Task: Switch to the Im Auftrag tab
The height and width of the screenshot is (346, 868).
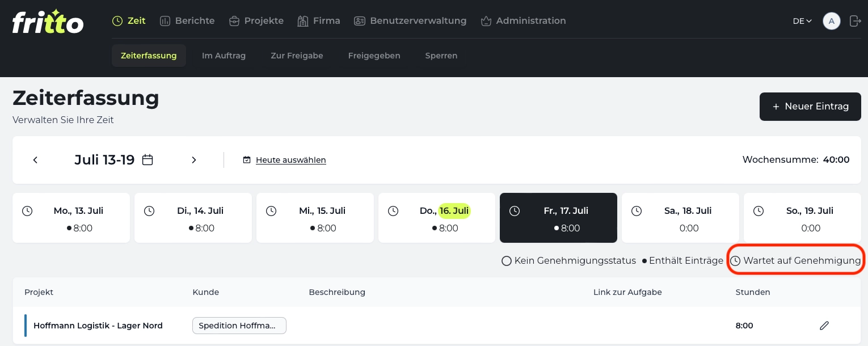Action: [x=224, y=56]
